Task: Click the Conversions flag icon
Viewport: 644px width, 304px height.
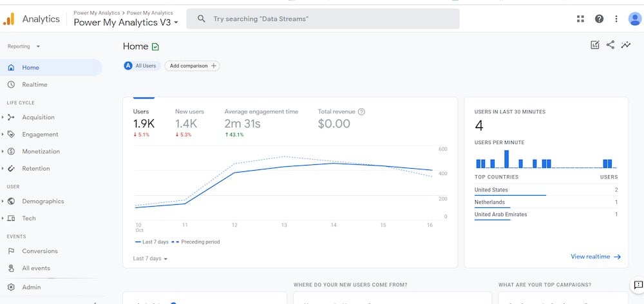Action: click(11, 251)
